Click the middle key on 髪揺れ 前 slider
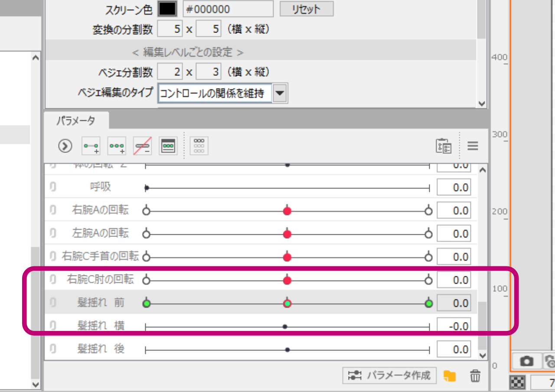The image size is (555, 392). pyautogui.click(x=287, y=304)
